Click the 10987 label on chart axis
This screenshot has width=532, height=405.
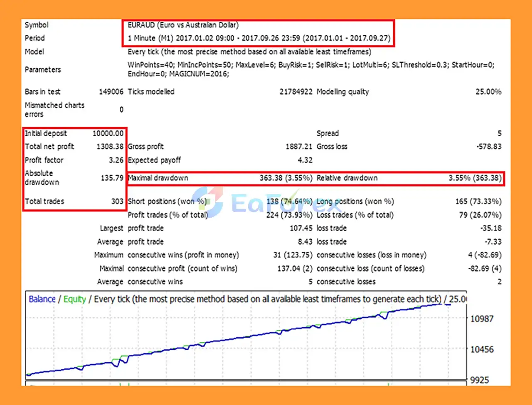click(x=482, y=319)
